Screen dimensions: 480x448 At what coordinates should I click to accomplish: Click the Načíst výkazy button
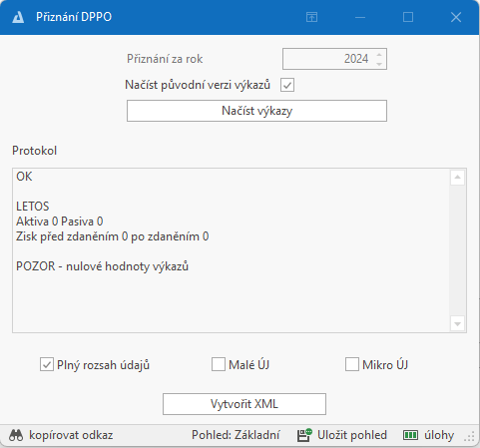256,111
